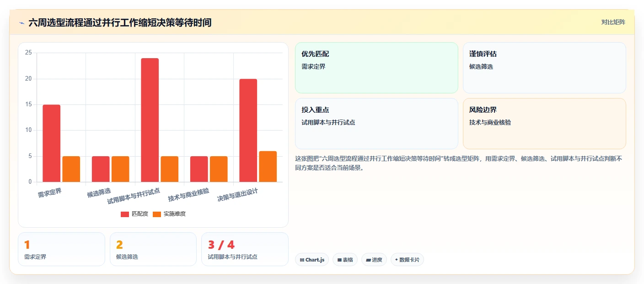Screen dimensions: 644x284
Task: Toggle the 匹配度 legend entry
Action: [x=134, y=214]
